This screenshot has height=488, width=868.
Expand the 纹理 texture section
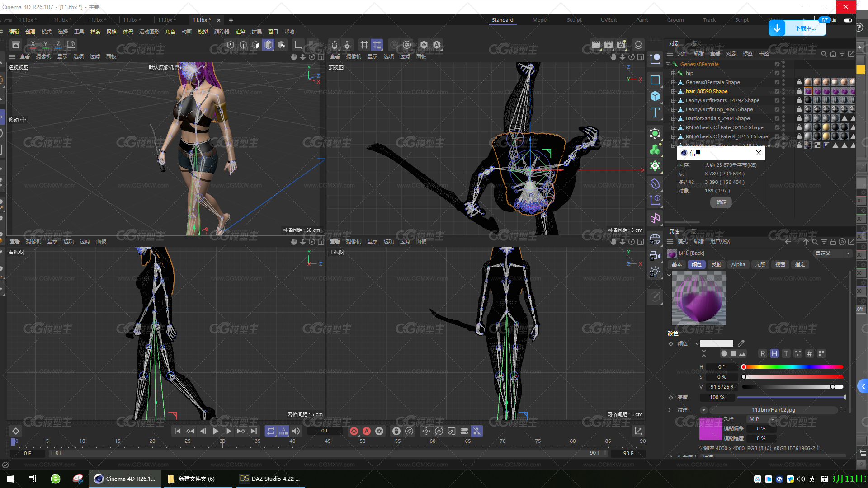pyautogui.click(x=670, y=410)
